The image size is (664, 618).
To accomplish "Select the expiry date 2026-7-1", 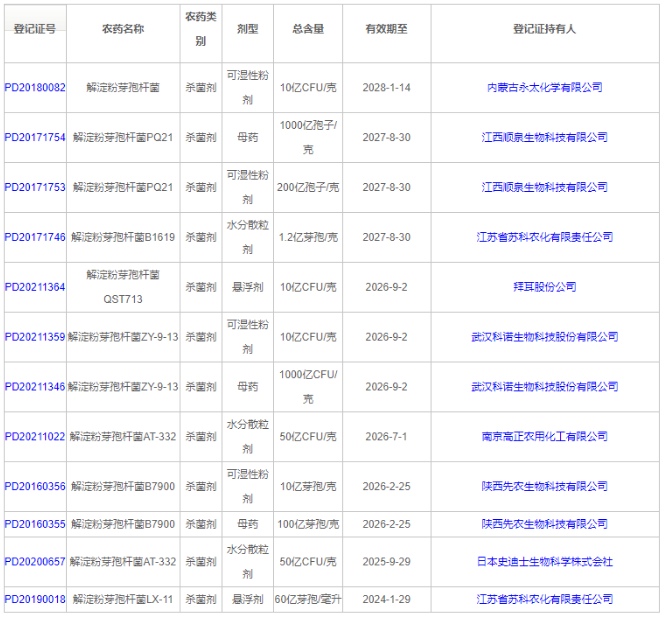I will pyautogui.click(x=387, y=437).
